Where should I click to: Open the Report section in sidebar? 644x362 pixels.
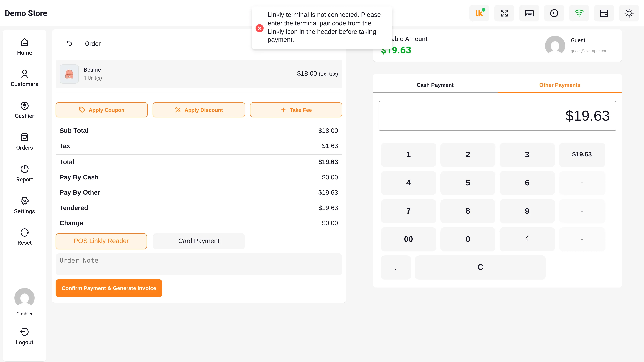(25, 173)
